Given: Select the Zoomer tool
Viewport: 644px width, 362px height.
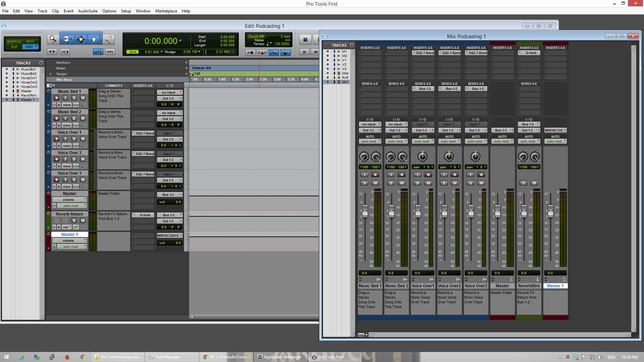Looking at the screenshot, I should point(52,39).
